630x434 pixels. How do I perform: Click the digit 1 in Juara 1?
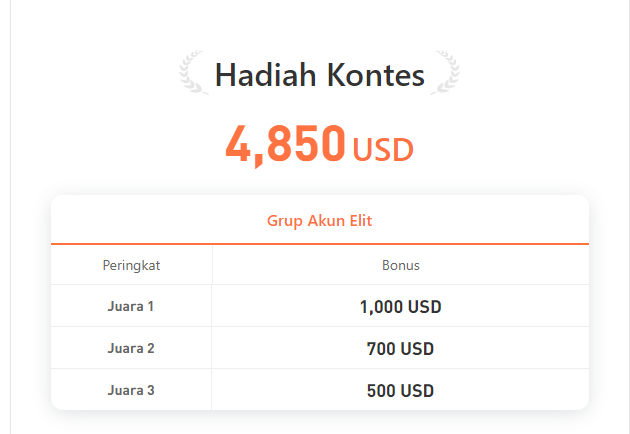(151, 306)
